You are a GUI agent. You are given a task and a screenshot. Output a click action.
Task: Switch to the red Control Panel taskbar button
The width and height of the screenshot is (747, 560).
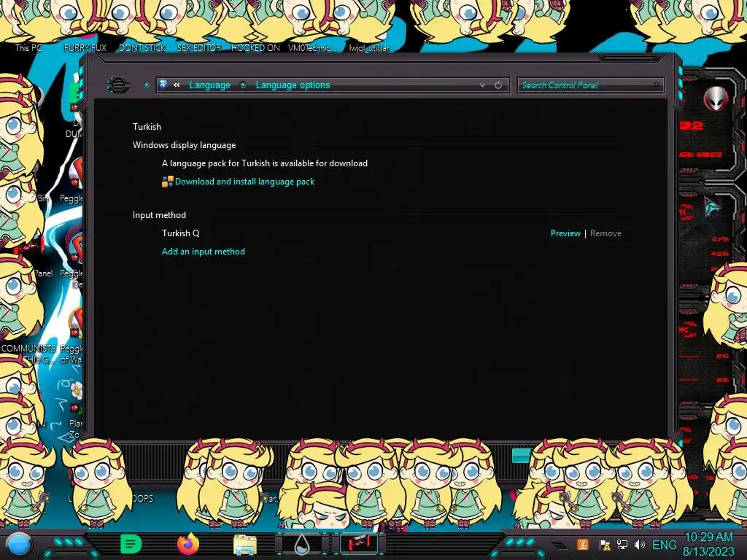[x=359, y=544]
